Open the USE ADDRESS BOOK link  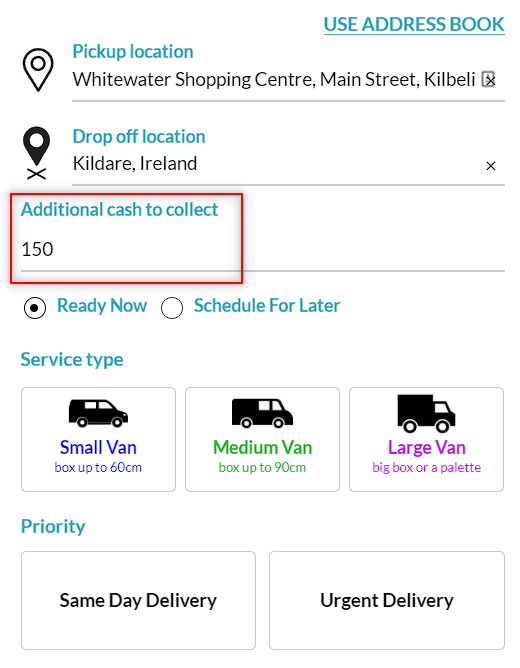click(414, 24)
